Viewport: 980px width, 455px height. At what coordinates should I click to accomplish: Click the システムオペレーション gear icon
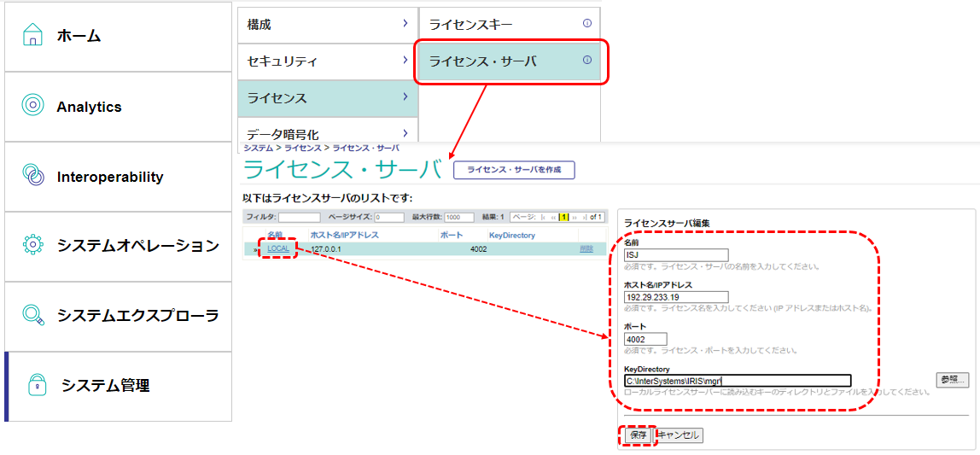(32, 245)
